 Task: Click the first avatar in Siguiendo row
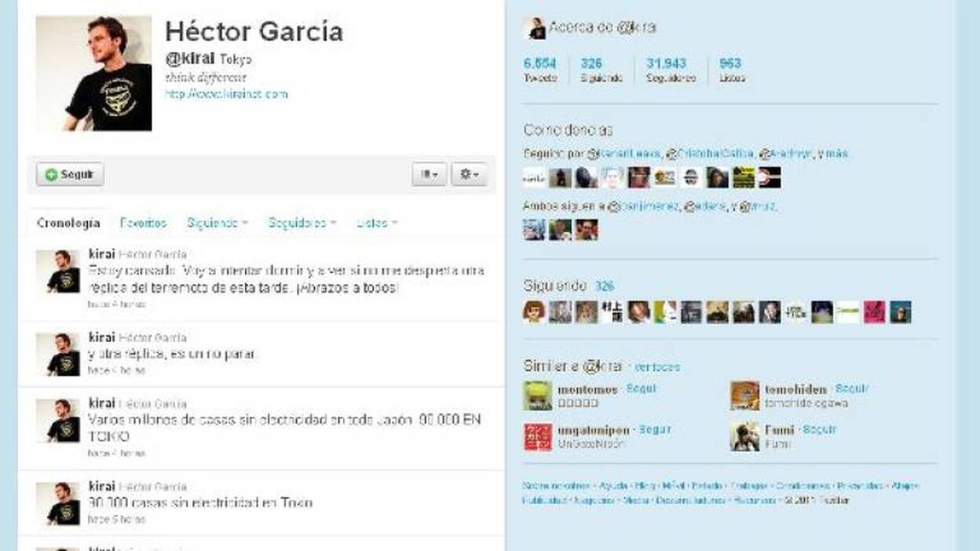[534, 312]
